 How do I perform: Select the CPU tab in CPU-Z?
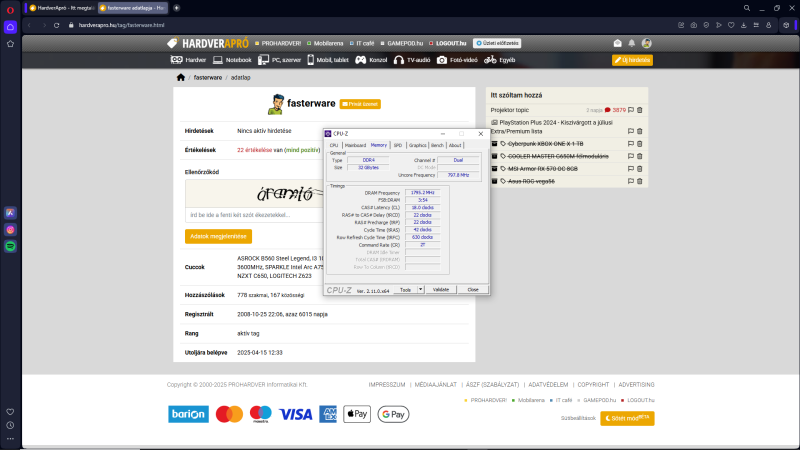coord(334,145)
